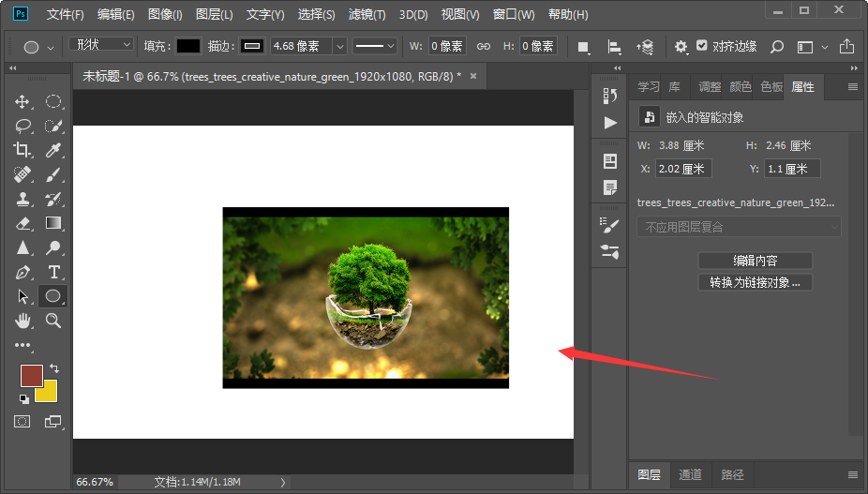Toggle Quick Mask mode
The width and height of the screenshot is (868, 494).
click(22, 422)
